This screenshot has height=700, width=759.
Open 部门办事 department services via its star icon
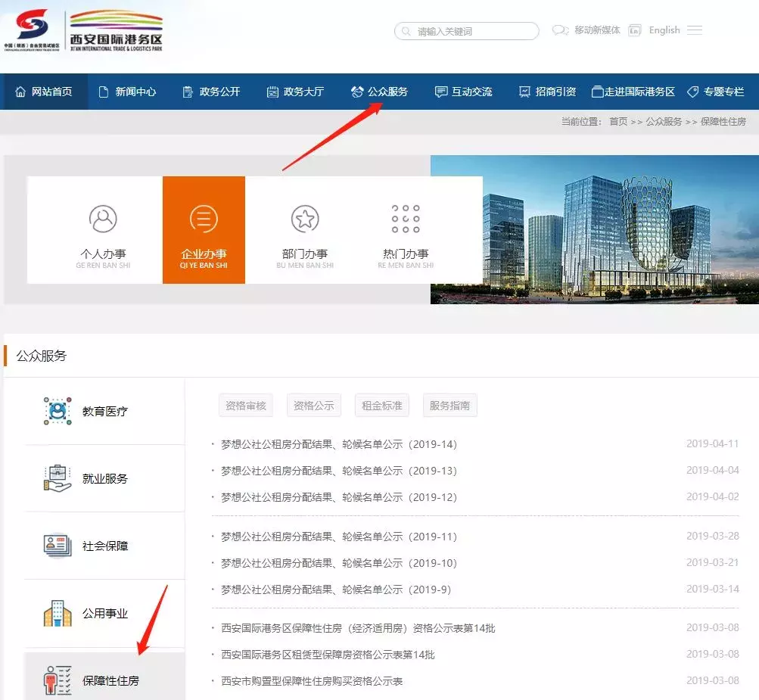click(304, 220)
